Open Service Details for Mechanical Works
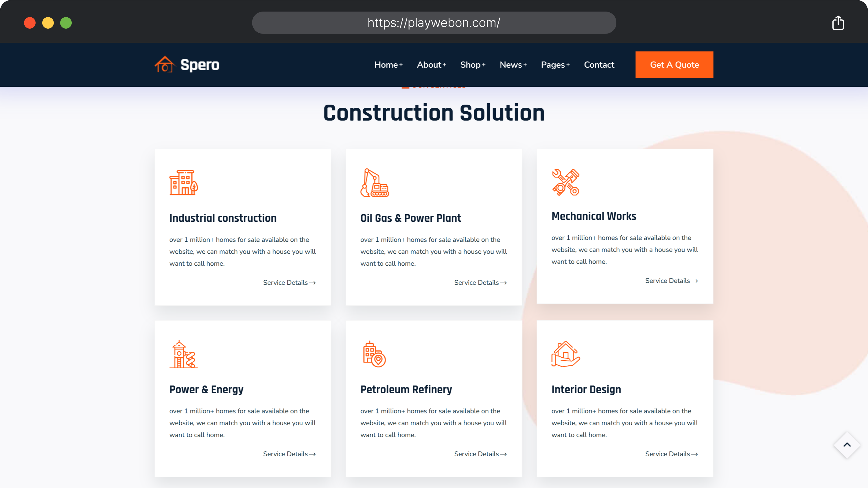This screenshot has width=868, height=488. [671, 281]
